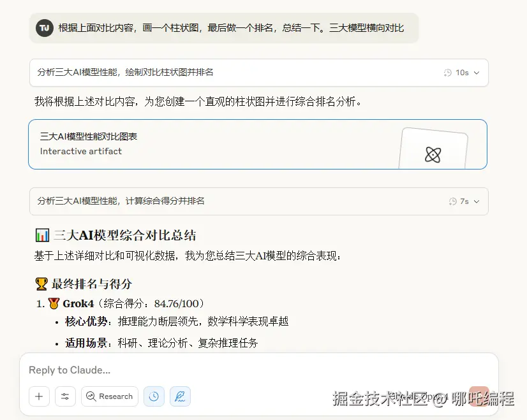This screenshot has width=527, height=420.
Task: Click the Research button
Action: (110, 396)
